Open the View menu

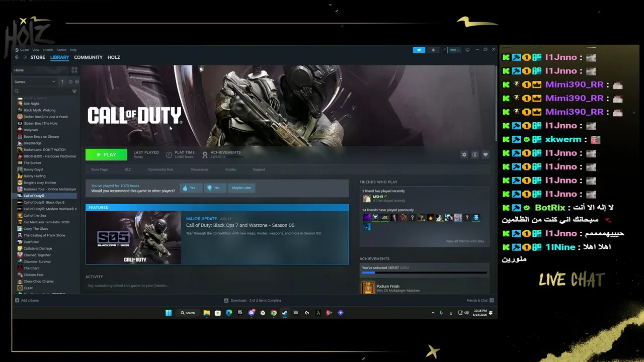tap(36, 50)
